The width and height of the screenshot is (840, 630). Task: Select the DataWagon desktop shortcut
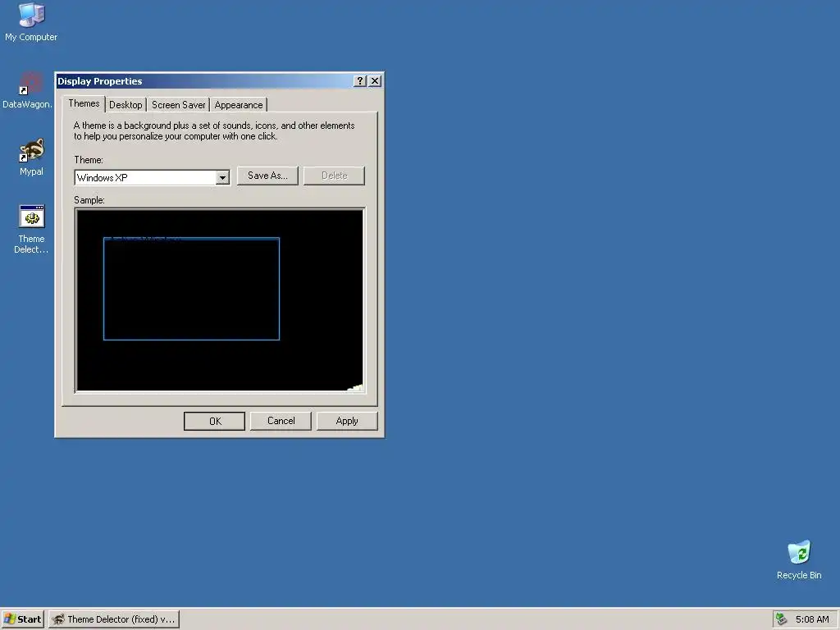coord(28,89)
